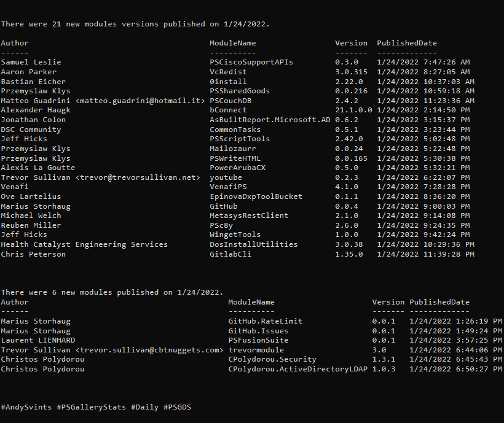The height and width of the screenshot is (423, 504).
Task: Click the PSFusionSuite module name
Action: click(x=258, y=340)
